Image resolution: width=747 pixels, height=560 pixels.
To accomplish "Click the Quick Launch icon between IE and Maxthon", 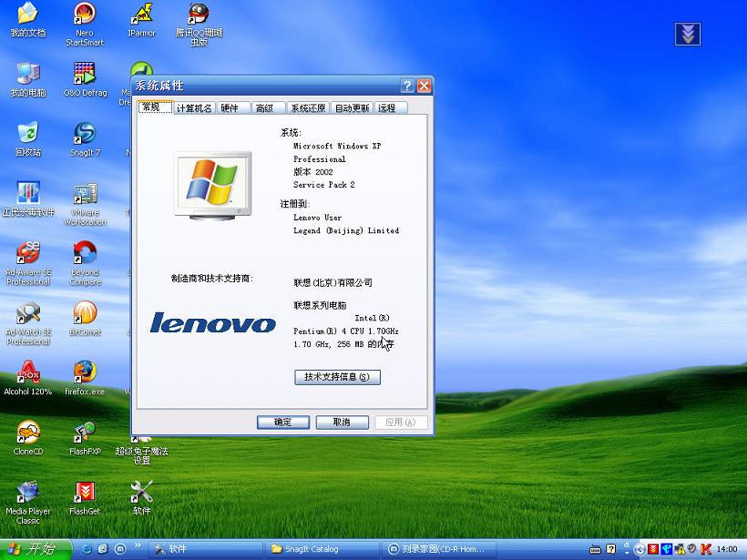I will 103,549.
